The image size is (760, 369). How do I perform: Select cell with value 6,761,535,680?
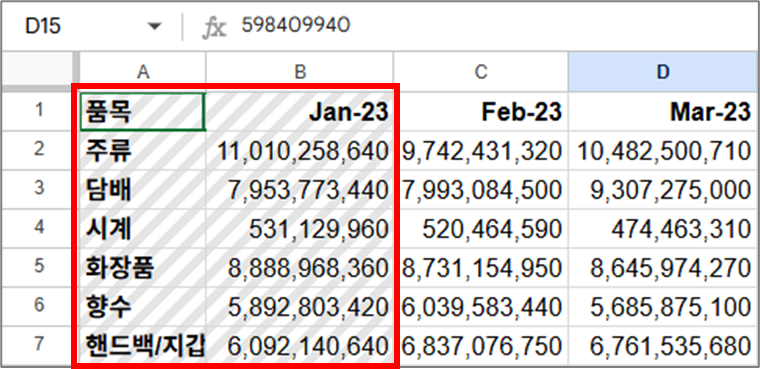point(662,346)
